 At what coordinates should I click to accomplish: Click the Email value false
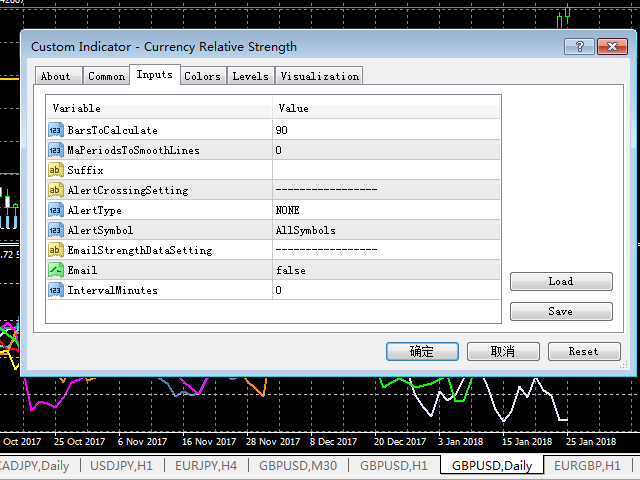tap(291, 270)
